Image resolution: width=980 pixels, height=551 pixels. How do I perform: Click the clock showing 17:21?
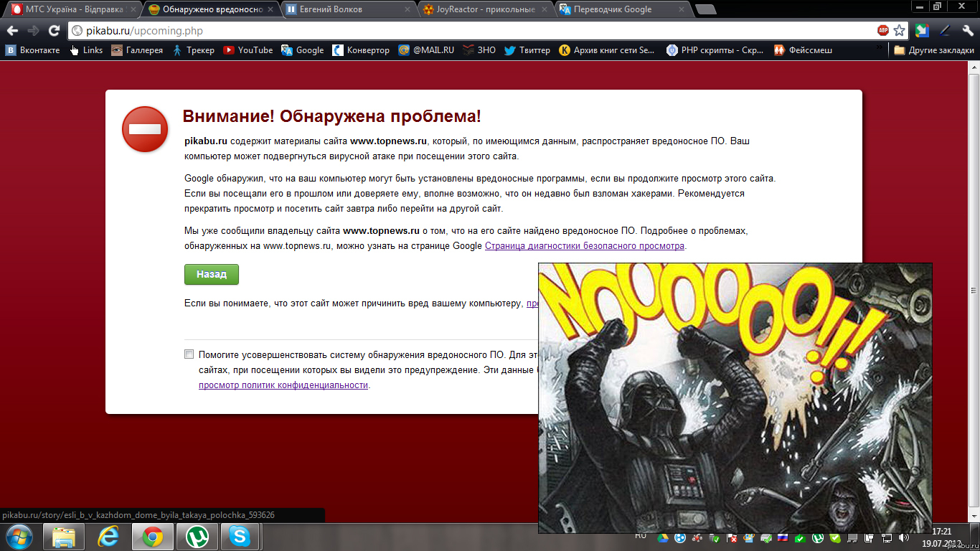[942, 532]
